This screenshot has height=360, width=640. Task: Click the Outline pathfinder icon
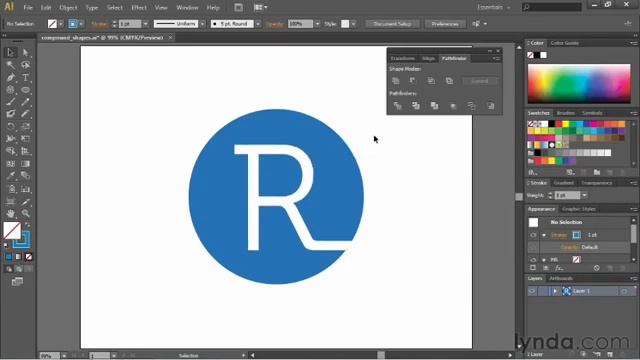[x=471, y=106]
